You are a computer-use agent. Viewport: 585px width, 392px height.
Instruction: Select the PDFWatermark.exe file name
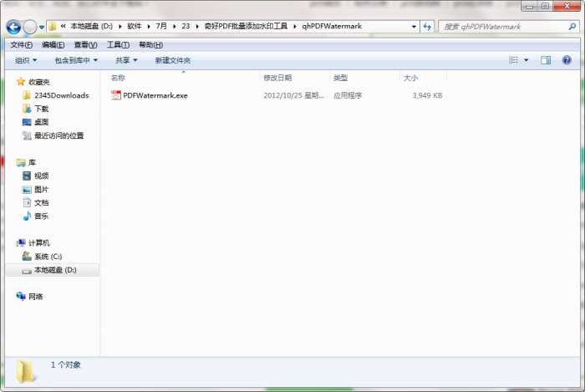(155, 95)
